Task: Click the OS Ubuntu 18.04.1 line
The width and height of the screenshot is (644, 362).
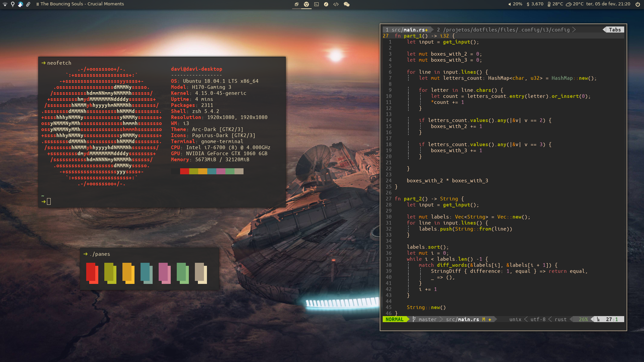Action: click(215, 81)
